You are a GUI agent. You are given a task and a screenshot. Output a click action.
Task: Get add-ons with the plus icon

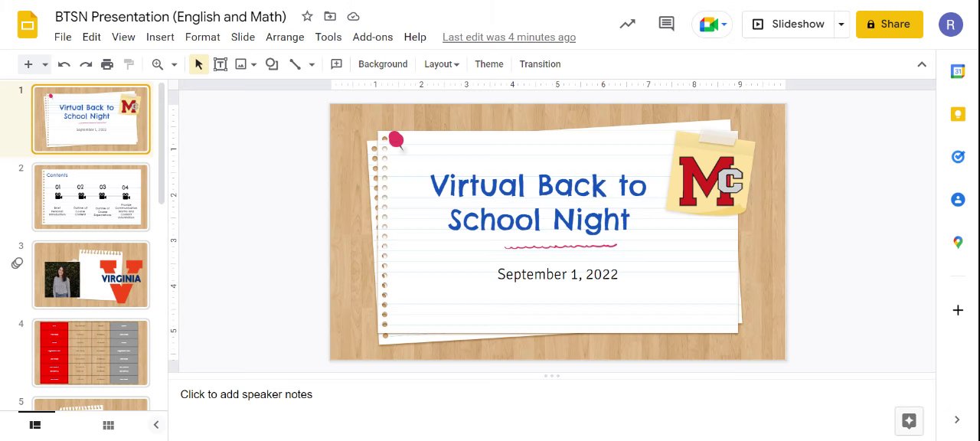tap(958, 310)
